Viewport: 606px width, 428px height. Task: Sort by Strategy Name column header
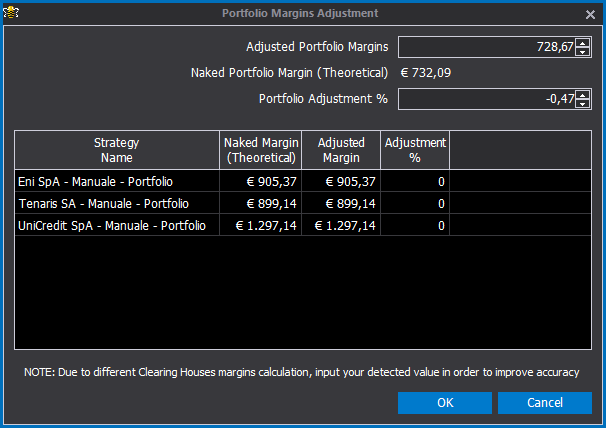[117, 150]
